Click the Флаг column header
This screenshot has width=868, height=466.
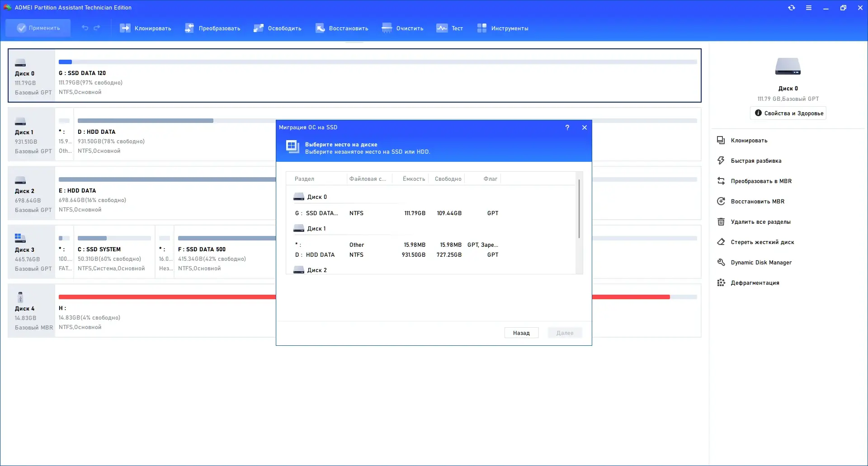[x=482, y=179]
